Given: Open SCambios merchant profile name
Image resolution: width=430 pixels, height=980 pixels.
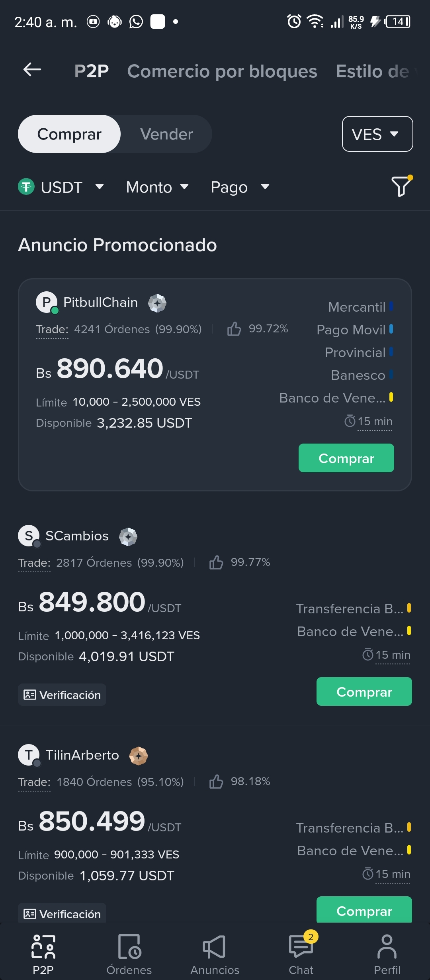Looking at the screenshot, I should click(77, 536).
